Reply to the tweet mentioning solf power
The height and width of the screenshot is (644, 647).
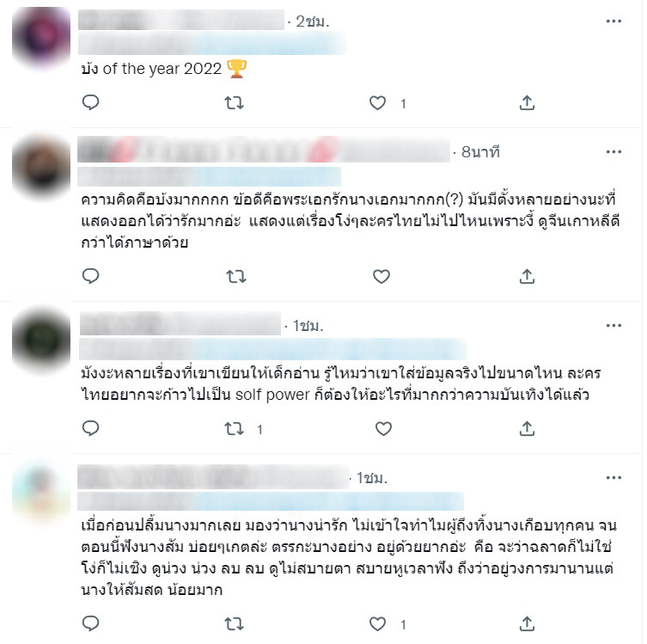(x=90, y=428)
